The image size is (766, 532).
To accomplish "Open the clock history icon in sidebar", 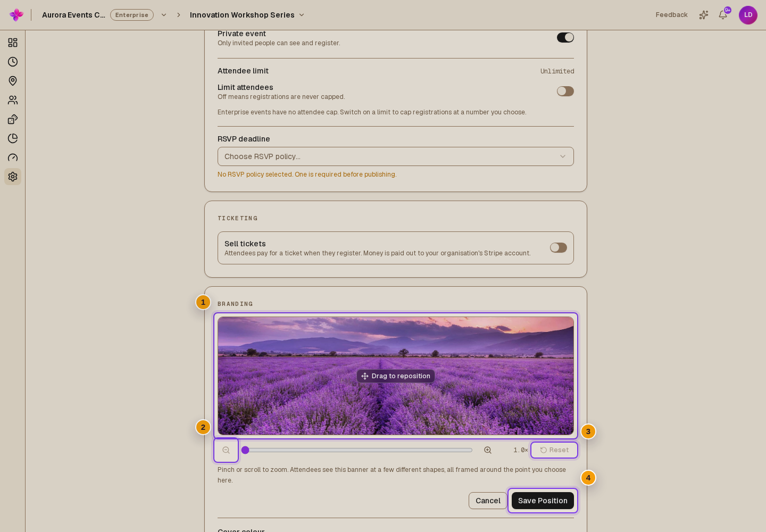I will click(13, 62).
